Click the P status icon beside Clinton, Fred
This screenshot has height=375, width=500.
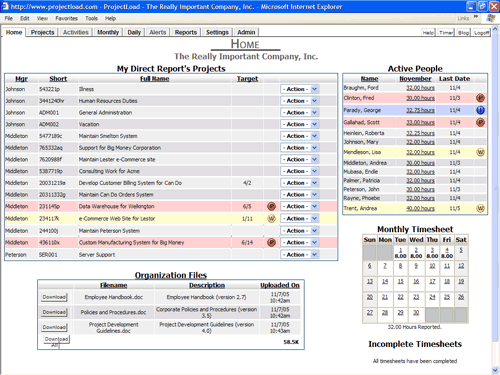pyautogui.click(x=480, y=98)
